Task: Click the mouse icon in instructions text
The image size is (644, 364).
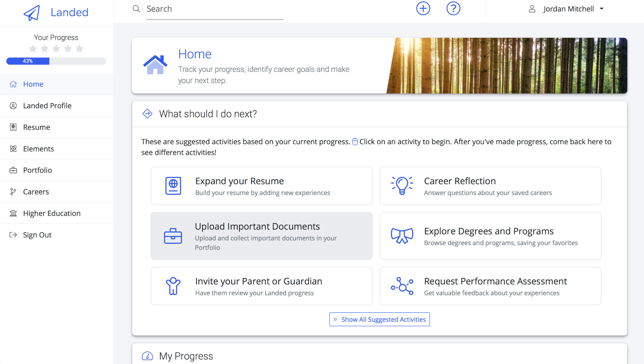Action: (355, 142)
